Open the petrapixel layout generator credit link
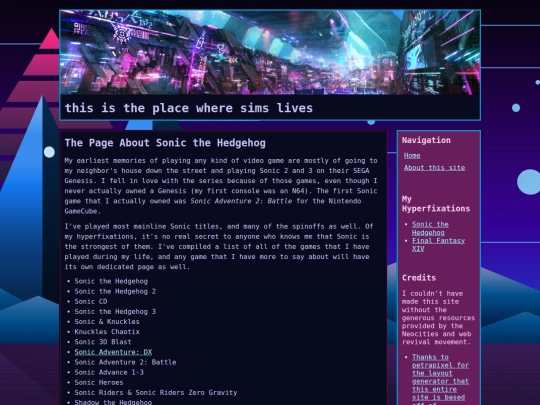 (440, 380)
